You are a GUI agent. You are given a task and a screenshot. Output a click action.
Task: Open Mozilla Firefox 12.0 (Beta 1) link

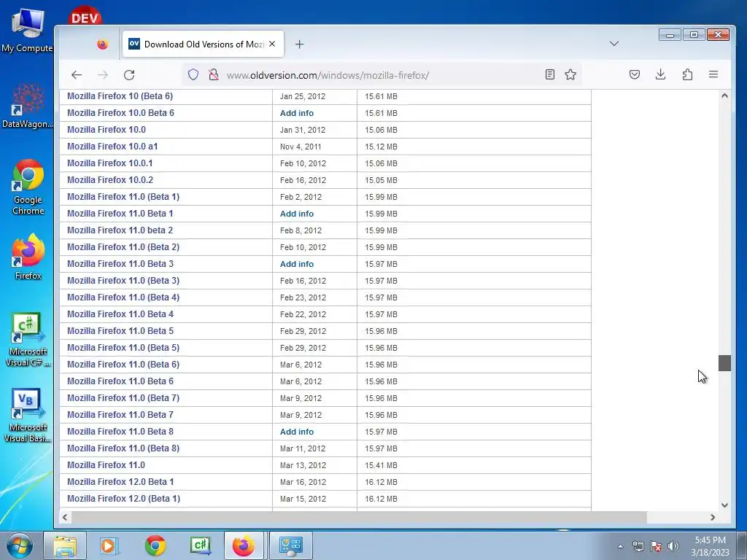[124, 499]
